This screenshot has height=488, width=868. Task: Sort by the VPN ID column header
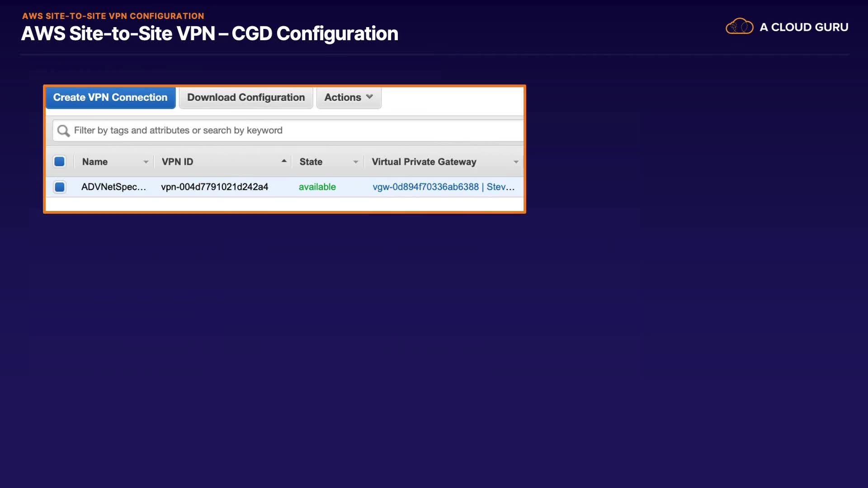click(x=177, y=162)
